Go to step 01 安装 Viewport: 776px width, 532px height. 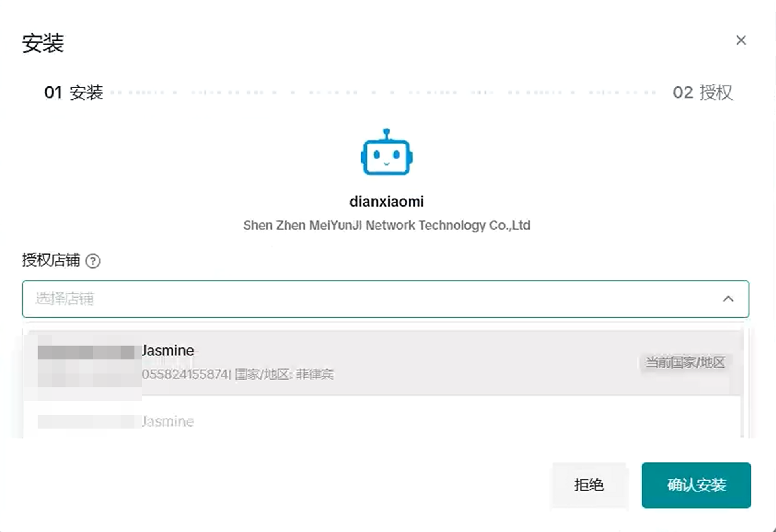coord(74,92)
